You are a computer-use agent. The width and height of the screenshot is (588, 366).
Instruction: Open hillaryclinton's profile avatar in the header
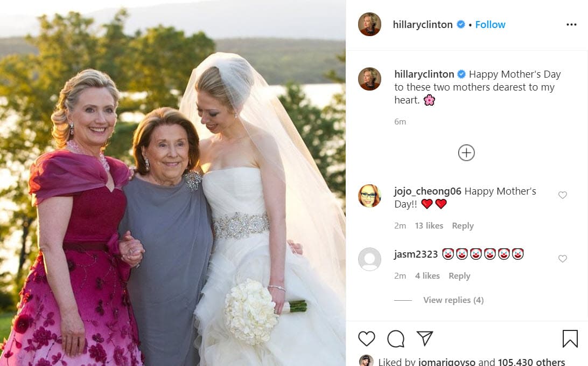click(370, 24)
